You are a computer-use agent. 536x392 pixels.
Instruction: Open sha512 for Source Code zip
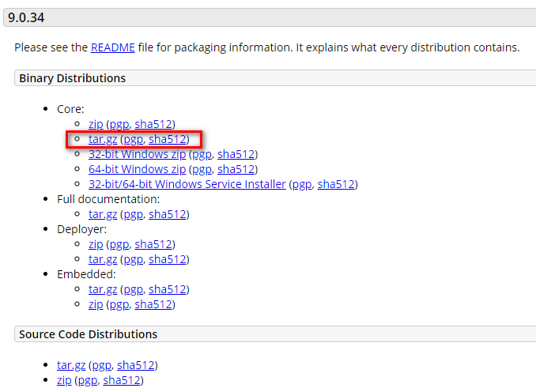coord(122,380)
